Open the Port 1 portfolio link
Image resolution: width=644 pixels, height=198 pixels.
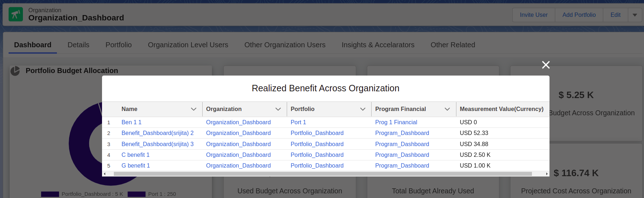tap(298, 122)
